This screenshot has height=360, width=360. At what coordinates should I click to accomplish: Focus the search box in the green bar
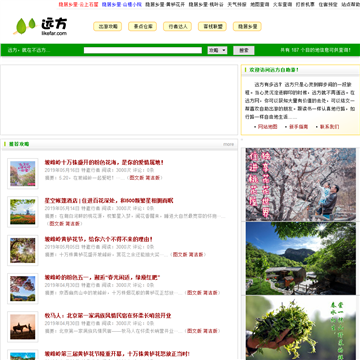point(143,50)
